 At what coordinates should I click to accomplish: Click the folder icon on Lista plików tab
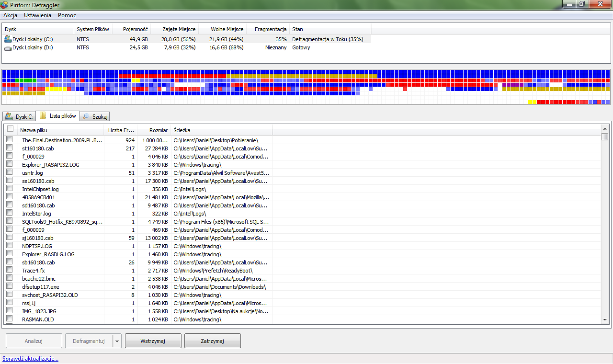pos(43,116)
